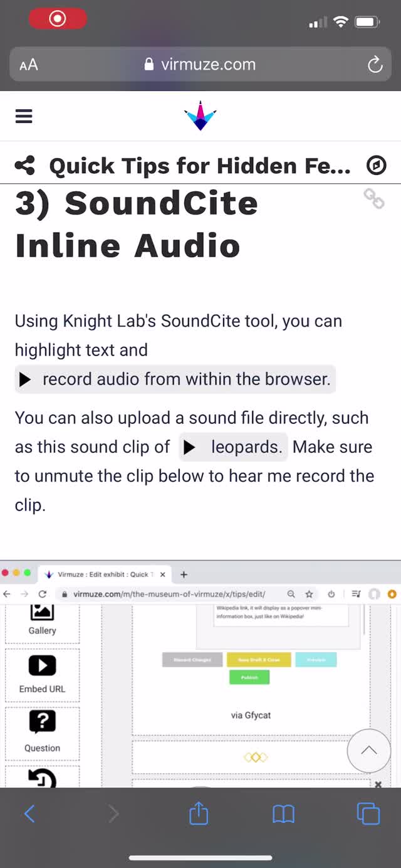401x868 pixels.
Task: Open the compass navigation icon
Action: 376,166
